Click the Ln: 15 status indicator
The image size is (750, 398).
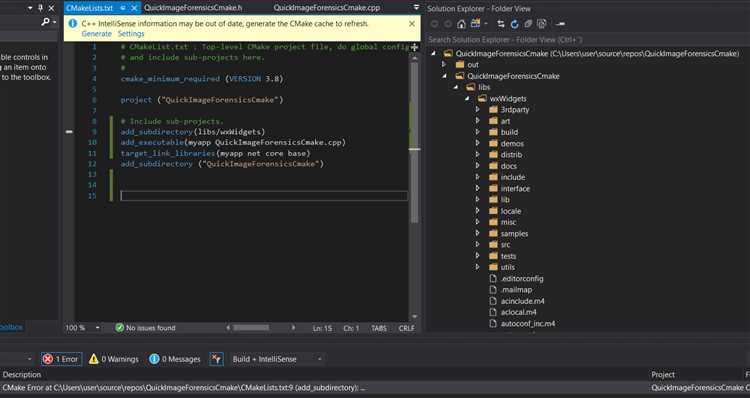(322, 329)
